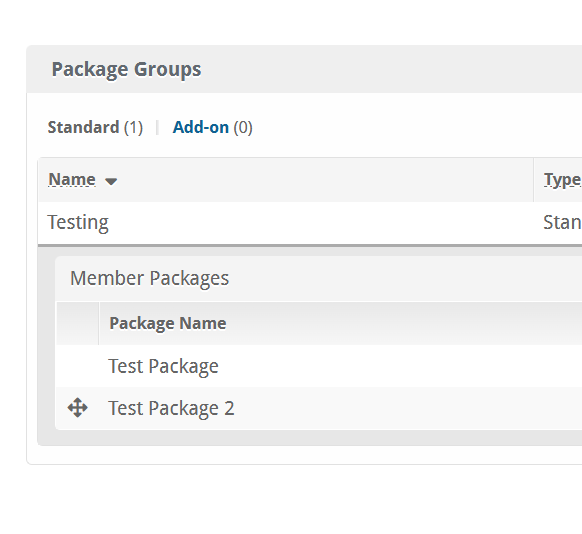Select the Test Package member row
Screen dimensions: 582x534
(x=319, y=366)
